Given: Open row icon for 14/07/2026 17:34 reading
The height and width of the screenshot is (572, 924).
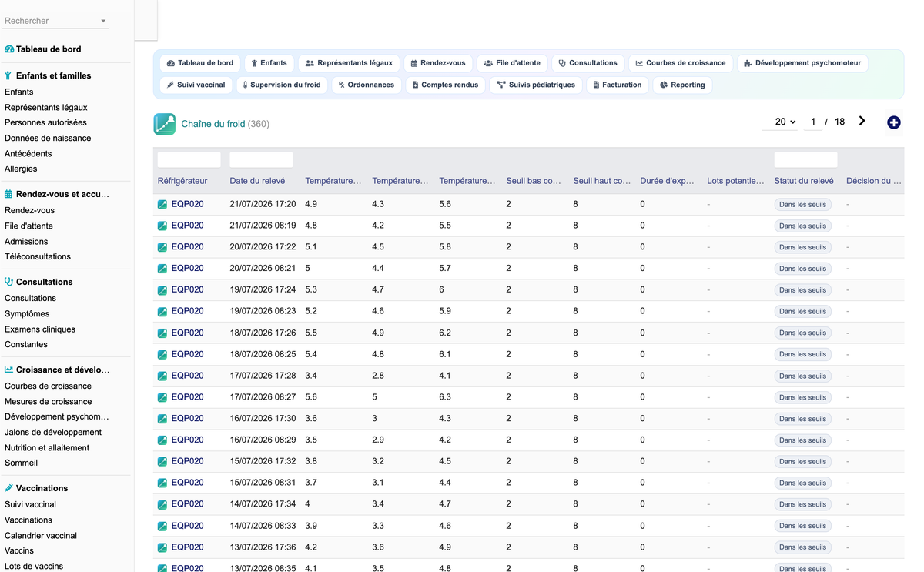Looking at the screenshot, I should pos(162,504).
